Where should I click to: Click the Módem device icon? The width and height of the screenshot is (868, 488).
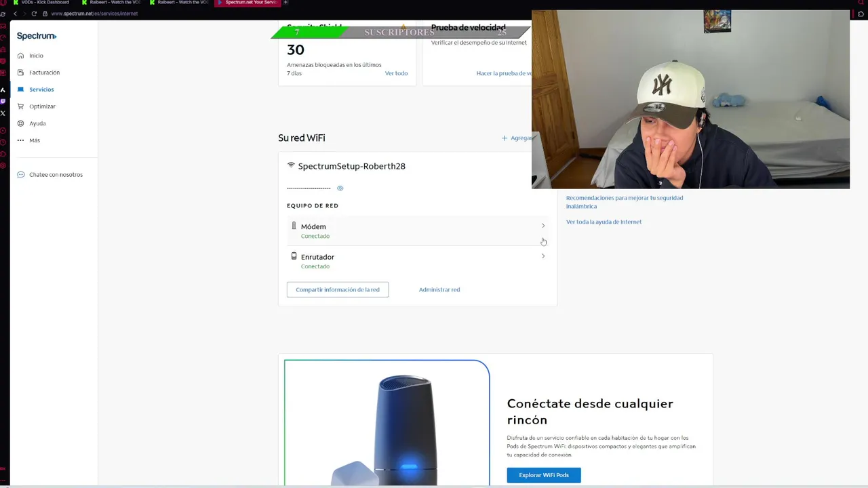(294, 226)
